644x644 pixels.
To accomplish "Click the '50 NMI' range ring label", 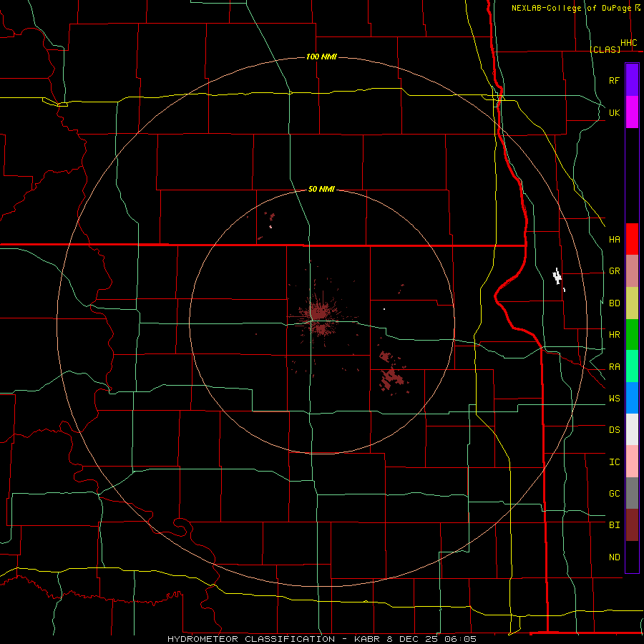I will click(321, 189).
